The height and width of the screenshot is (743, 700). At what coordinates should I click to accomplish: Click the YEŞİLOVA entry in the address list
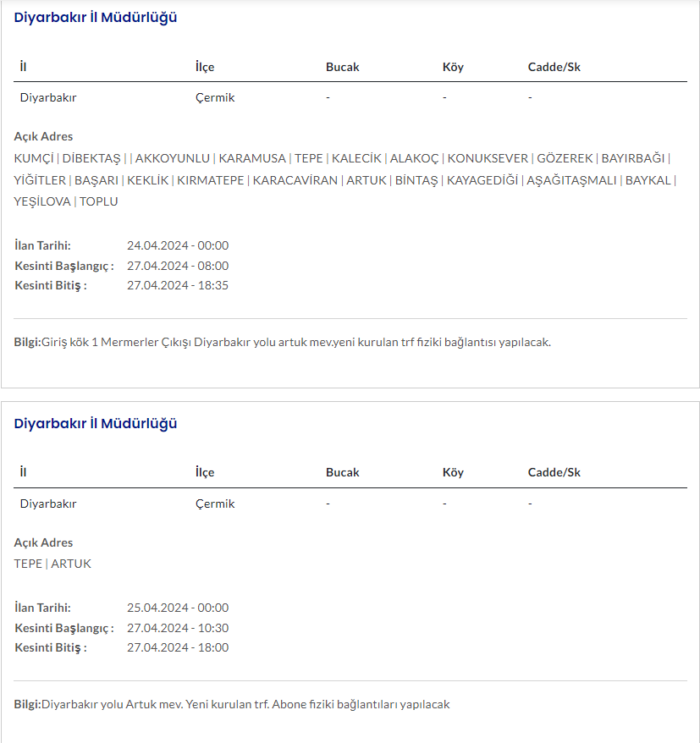[x=42, y=201]
